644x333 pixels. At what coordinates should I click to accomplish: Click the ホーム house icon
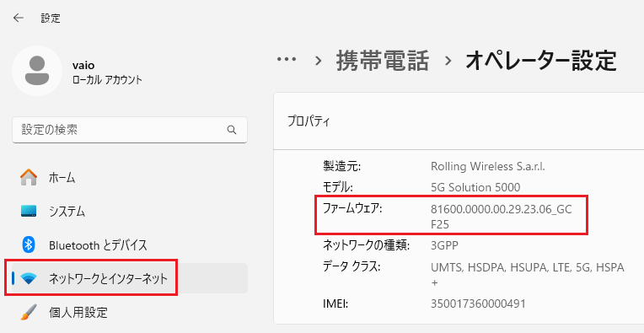click(x=29, y=178)
